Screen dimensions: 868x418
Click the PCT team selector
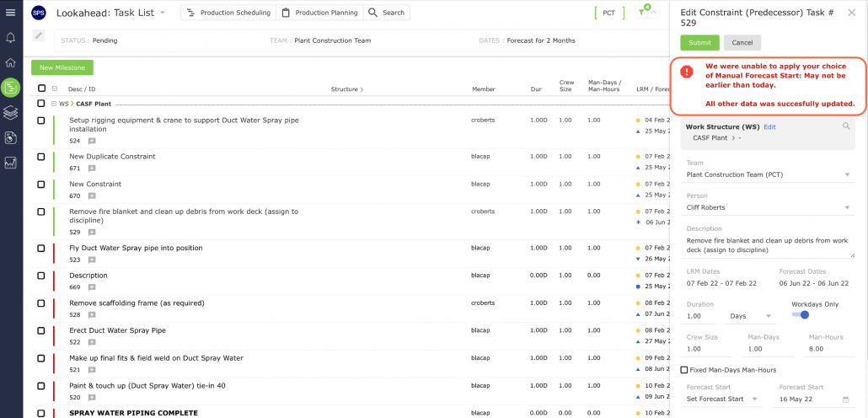tap(609, 13)
